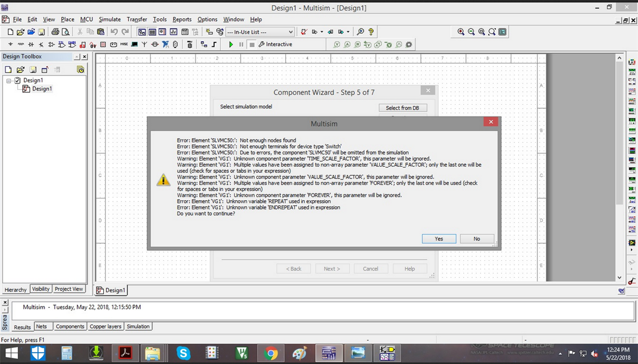Screen dimensions: 638x364
Task: Click the Zoom in icon
Action: click(x=461, y=32)
